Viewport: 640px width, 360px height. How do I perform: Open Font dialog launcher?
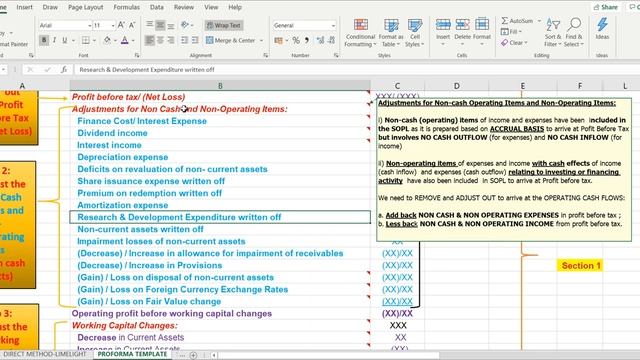137,55
